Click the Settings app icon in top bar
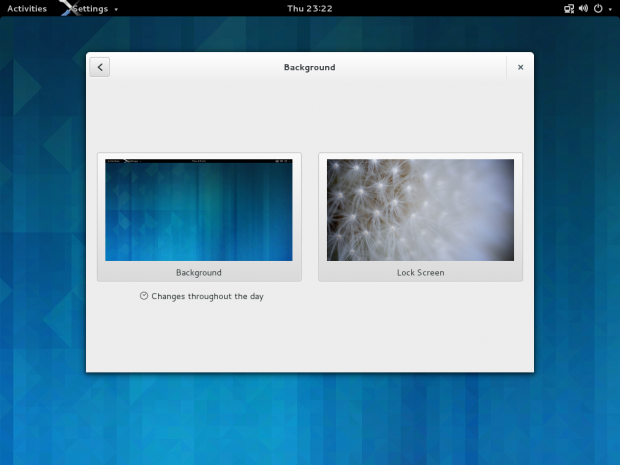The width and height of the screenshot is (620, 465). [66, 8]
